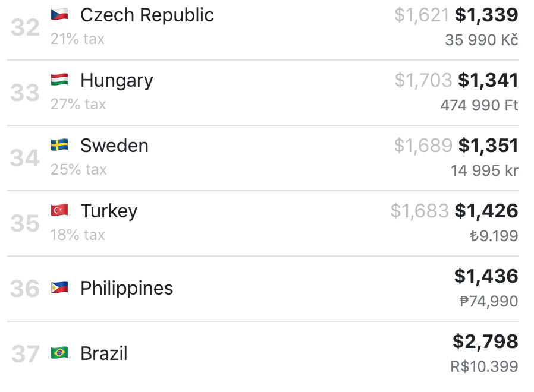534x392 pixels.
Task: Click Brazil's $2,798 price
Action: click(x=485, y=342)
